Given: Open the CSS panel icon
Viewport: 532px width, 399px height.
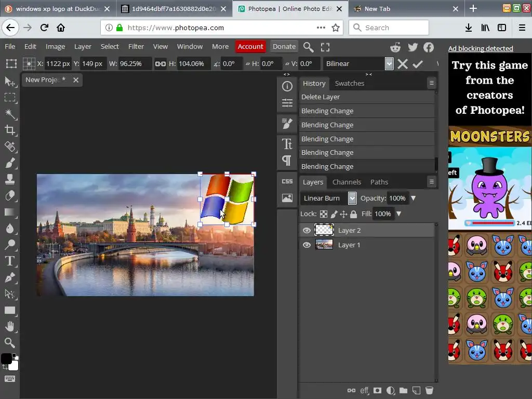Looking at the screenshot, I should [x=287, y=181].
